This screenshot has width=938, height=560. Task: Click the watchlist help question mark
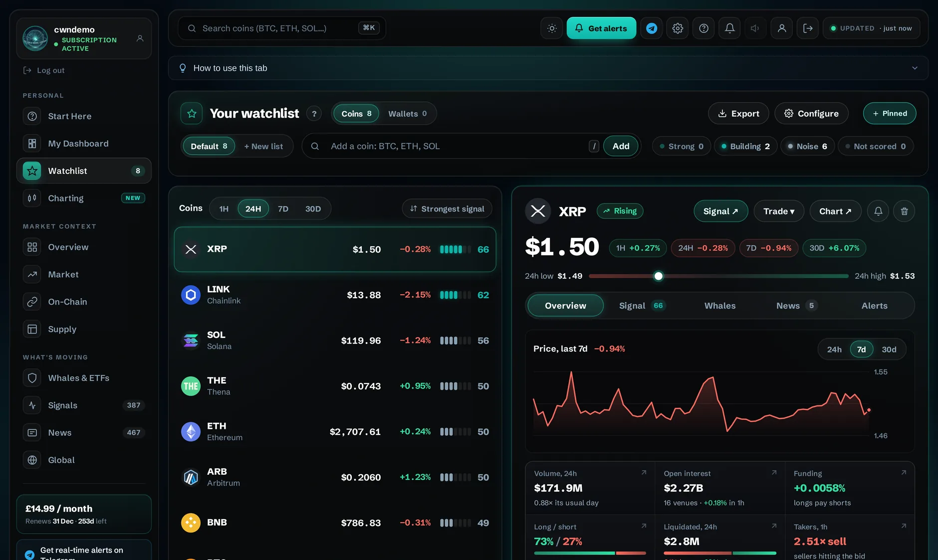[314, 114]
